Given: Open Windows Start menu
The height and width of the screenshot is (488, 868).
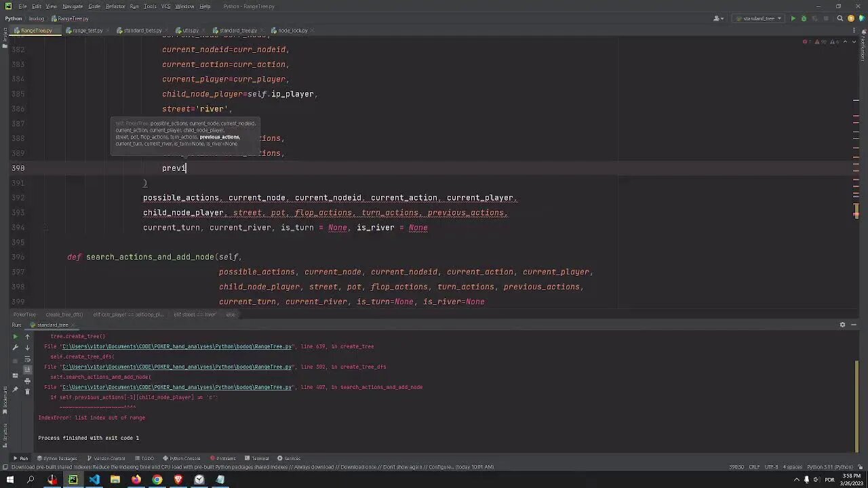Looking at the screenshot, I should [x=9, y=480].
